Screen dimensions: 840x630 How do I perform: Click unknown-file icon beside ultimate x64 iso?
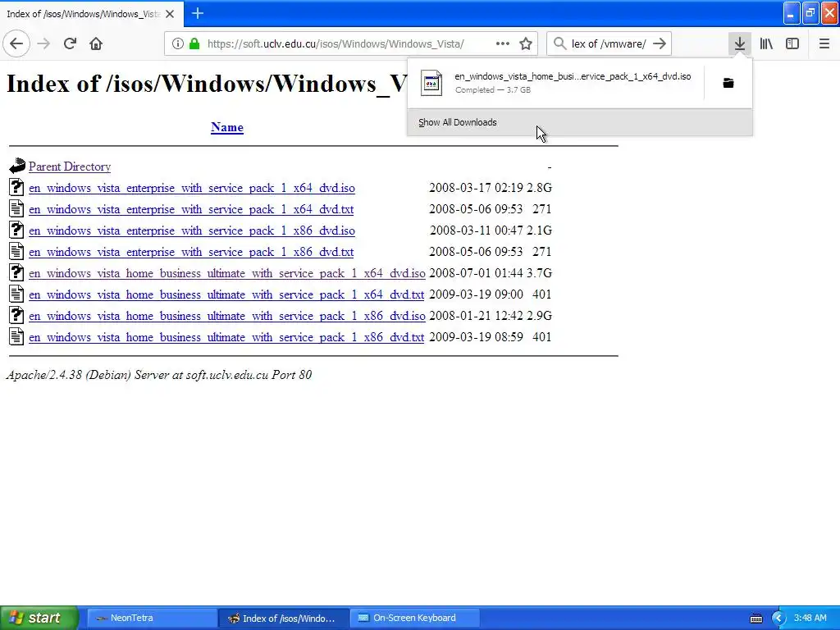(x=16, y=272)
